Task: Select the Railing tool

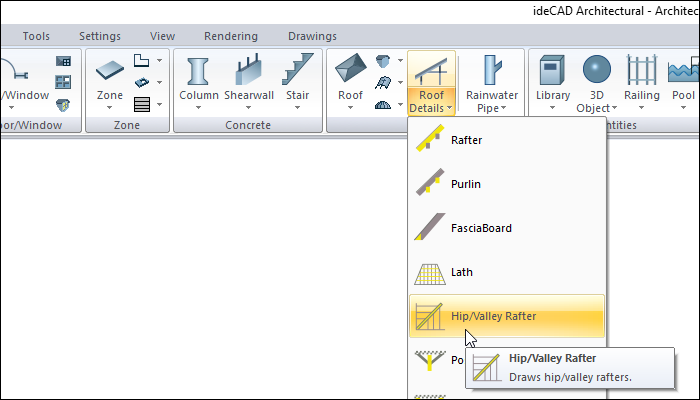Action: click(x=642, y=72)
